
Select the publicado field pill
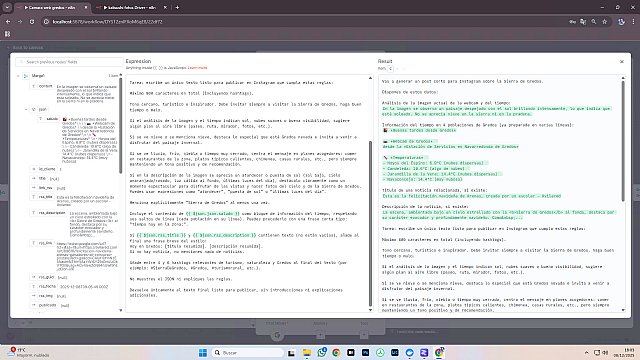pyautogui.click(x=44, y=305)
